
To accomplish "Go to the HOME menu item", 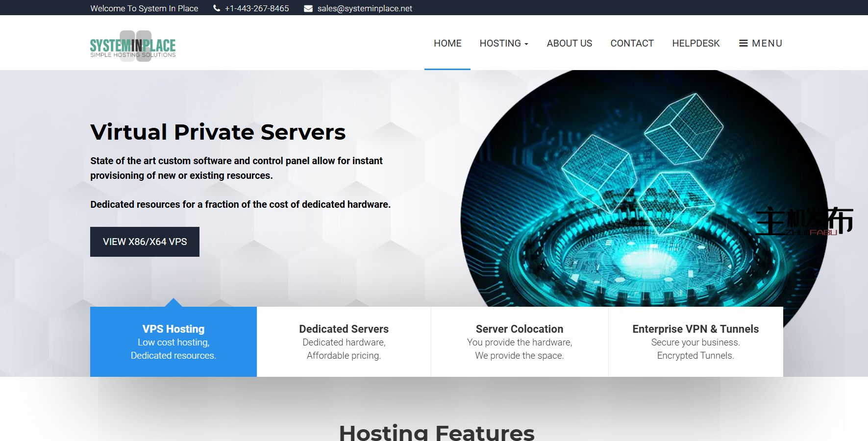I will (x=447, y=43).
